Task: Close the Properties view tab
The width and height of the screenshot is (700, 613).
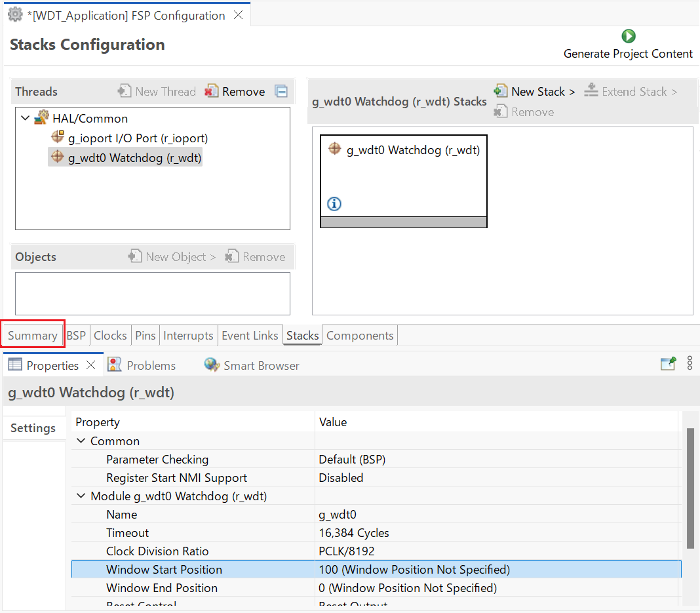Action: pos(90,365)
